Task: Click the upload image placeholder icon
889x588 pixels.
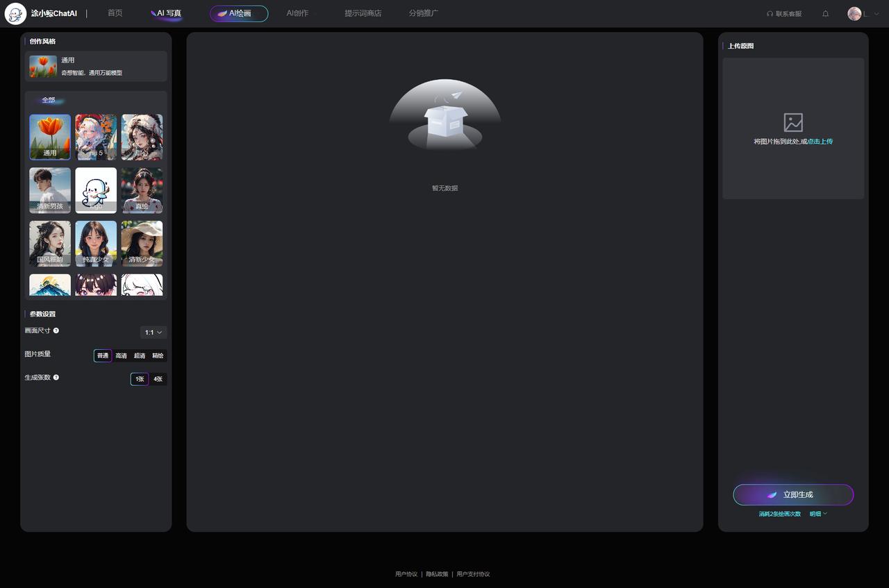Action: (793, 123)
